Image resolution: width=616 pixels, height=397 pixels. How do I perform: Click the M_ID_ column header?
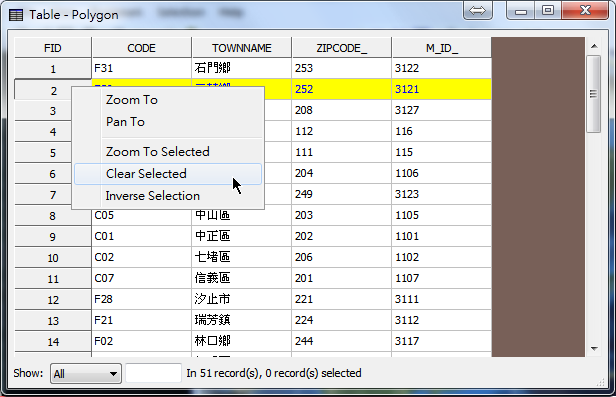coord(442,48)
